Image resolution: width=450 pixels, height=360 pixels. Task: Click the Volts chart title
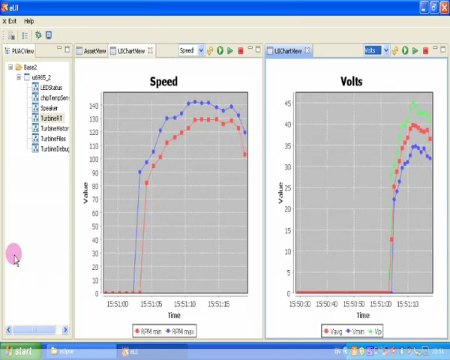point(351,82)
